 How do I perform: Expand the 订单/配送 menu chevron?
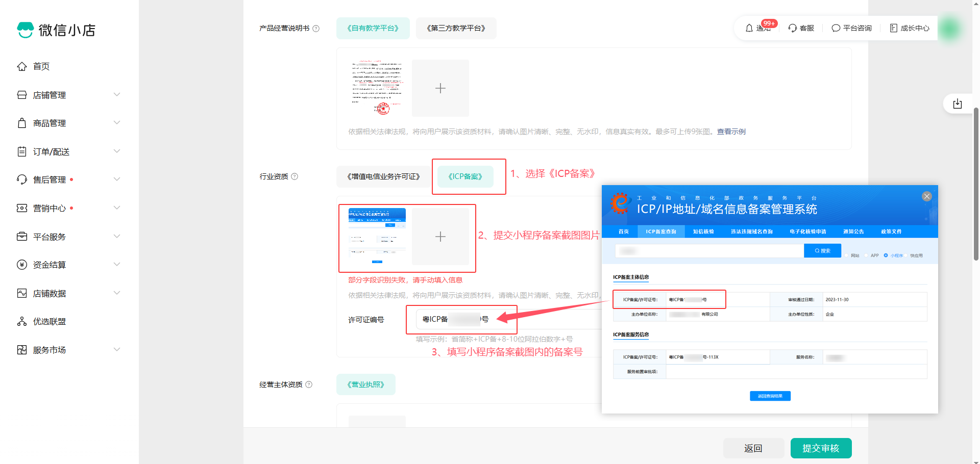click(x=117, y=151)
